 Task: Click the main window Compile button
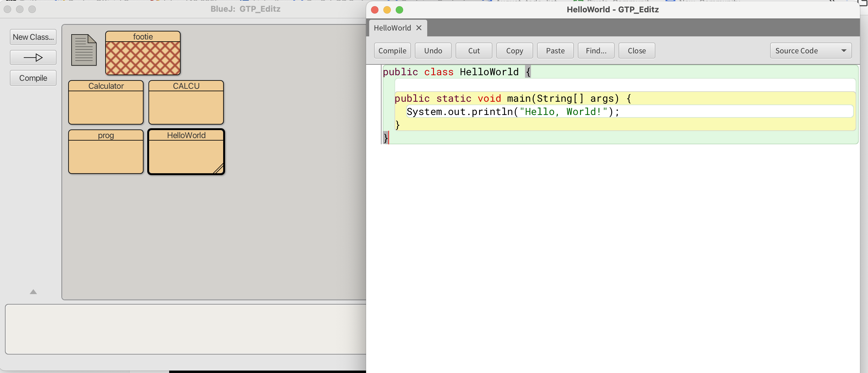tap(33, 78)
